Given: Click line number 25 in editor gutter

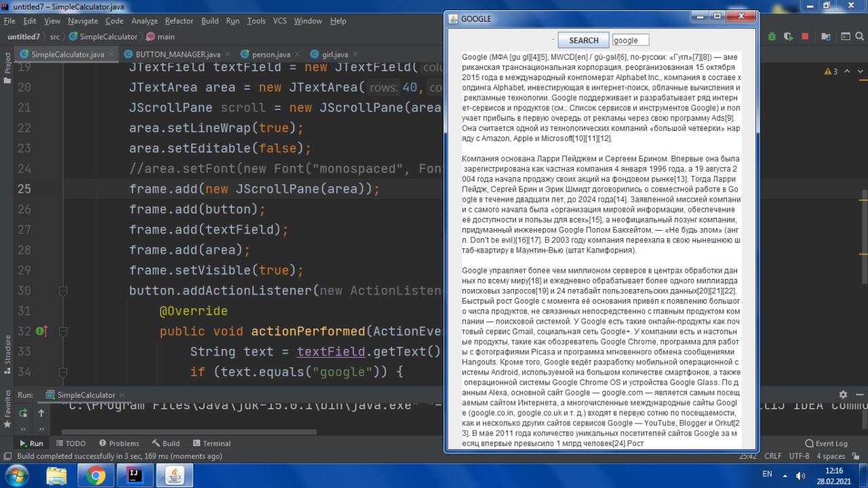Looking at the screenshot, I should [24, 189].
